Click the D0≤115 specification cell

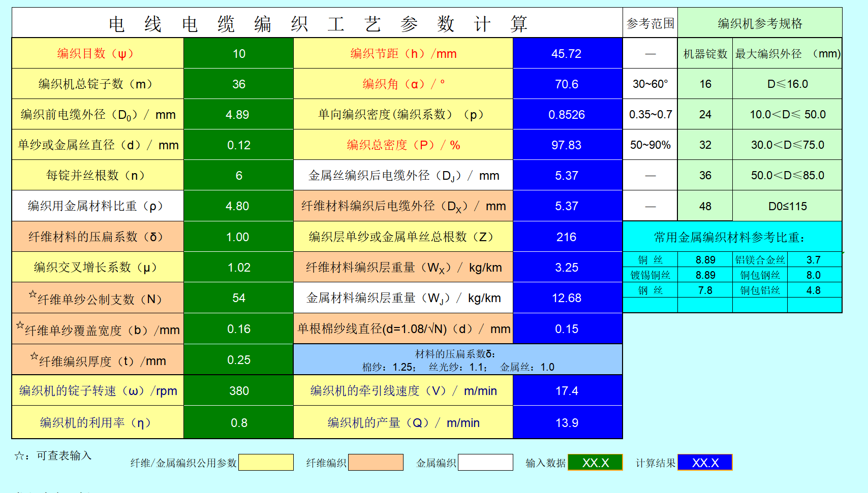tap(787, 206)
